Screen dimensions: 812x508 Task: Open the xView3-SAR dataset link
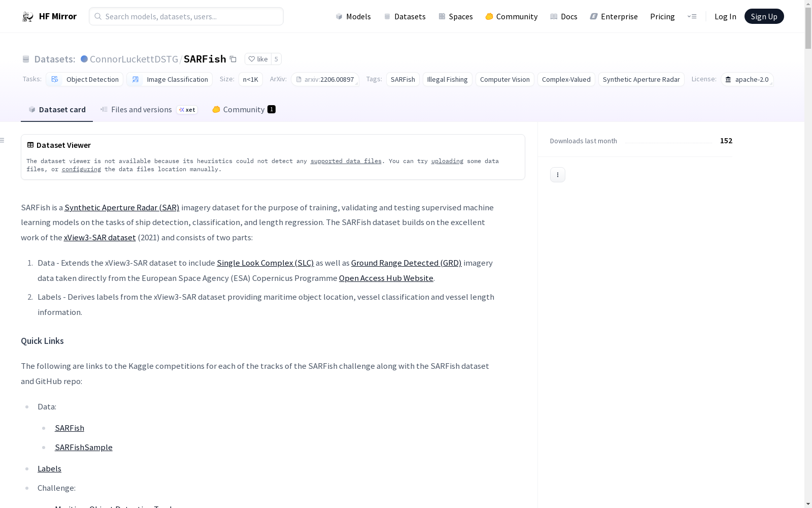(x=100, y=237)
